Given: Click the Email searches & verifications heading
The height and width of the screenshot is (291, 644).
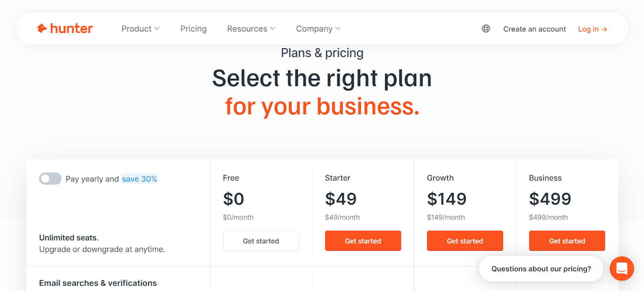Looking at the screenshot, I should pyautogui.click(x=98, y=283).
